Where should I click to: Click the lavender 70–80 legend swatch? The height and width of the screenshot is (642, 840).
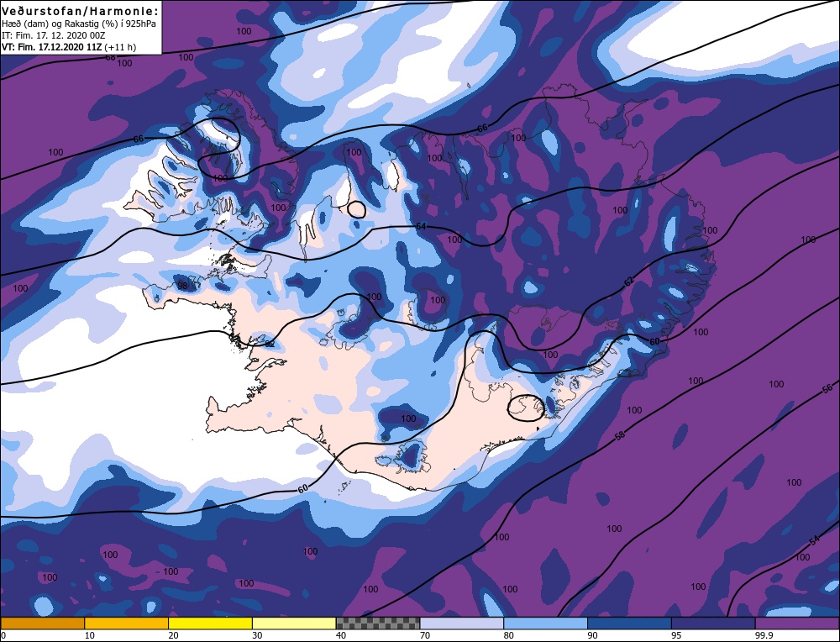(x=462, y=623)
